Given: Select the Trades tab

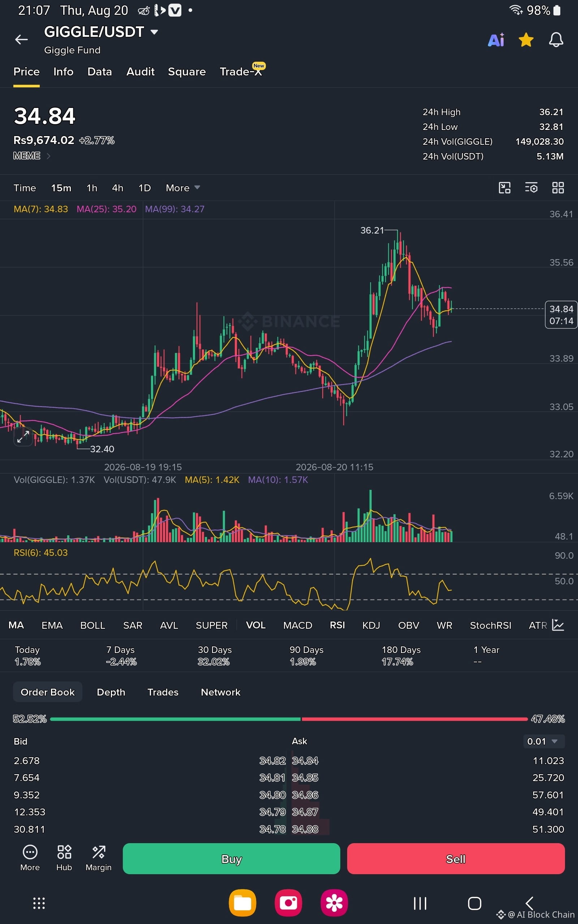Looking at the screenshot, I should pyautogui.click(x=163, y=692).
